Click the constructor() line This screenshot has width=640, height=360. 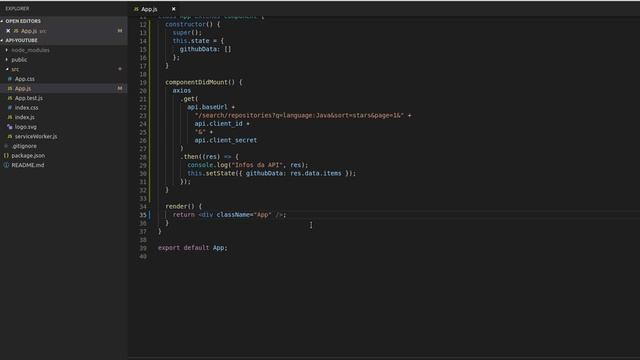pos(193,24)
